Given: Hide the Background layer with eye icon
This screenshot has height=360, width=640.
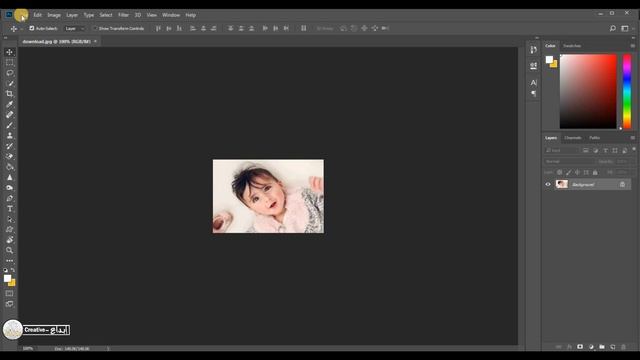Looking at the screenshot, I should [548, 184].
